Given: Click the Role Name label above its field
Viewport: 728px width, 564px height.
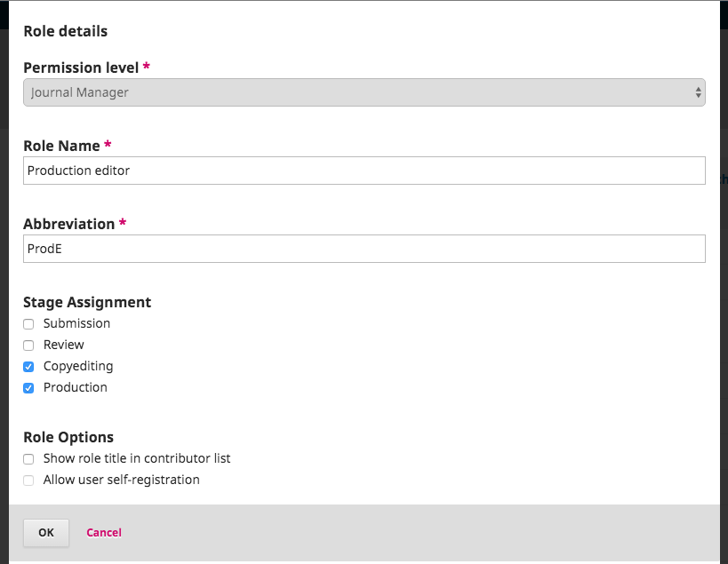Looking at the screenshot, I should (x=61, y=146).
